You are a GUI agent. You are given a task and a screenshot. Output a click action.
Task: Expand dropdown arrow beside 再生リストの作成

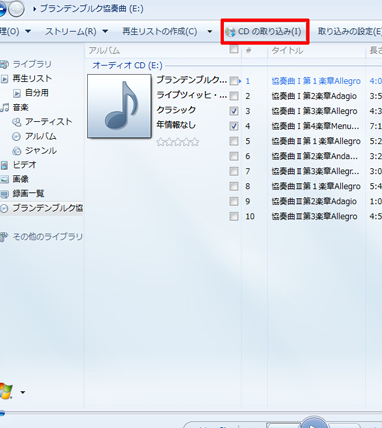[x=210, y=32]
